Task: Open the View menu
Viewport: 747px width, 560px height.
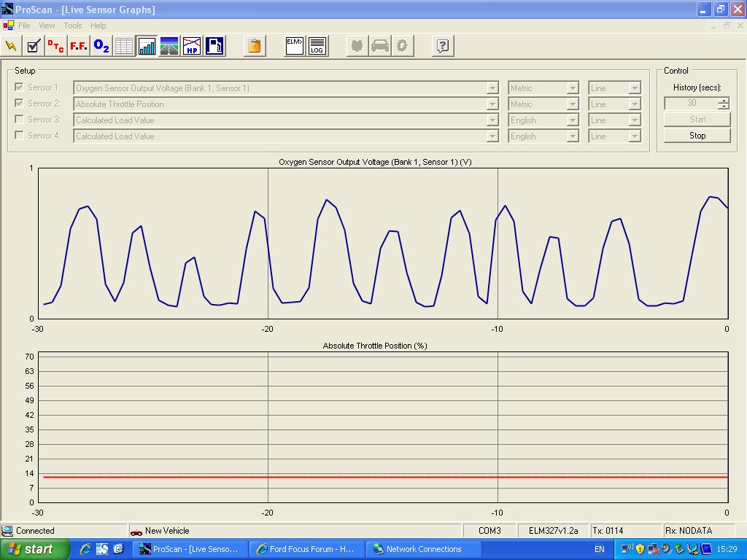Action: 47,26
